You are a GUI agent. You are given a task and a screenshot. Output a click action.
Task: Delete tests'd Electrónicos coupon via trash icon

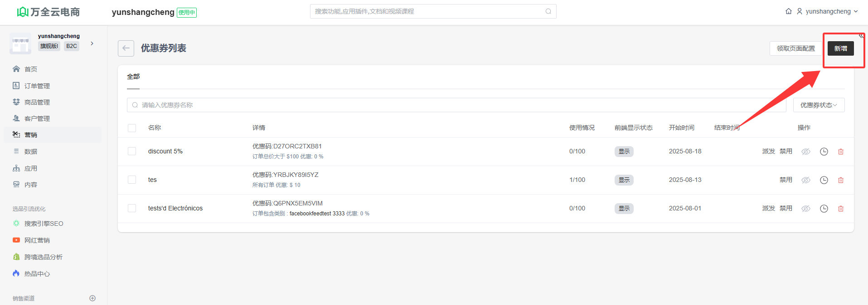point(841,209)
